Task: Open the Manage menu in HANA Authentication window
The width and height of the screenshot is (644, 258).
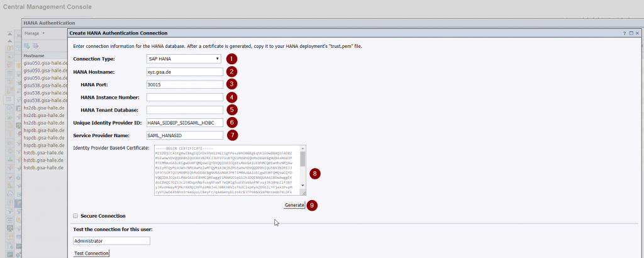Action: coord(35,33)
